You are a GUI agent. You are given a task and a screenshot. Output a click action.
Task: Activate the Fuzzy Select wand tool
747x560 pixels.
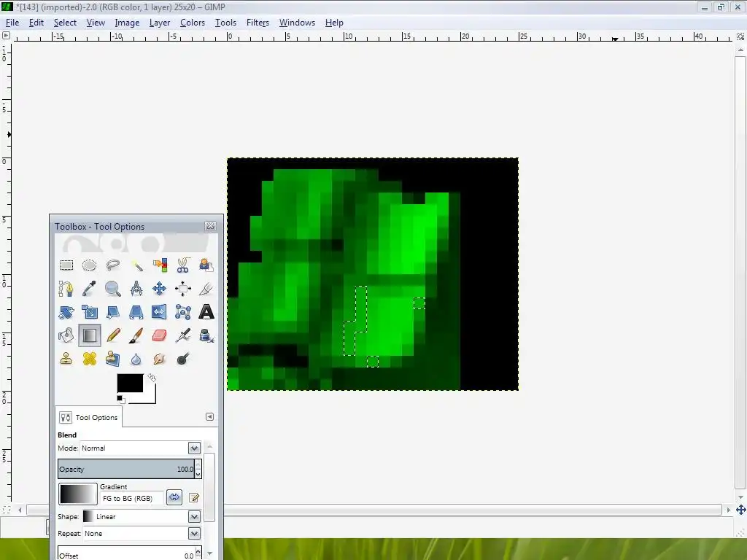point(136,265)
